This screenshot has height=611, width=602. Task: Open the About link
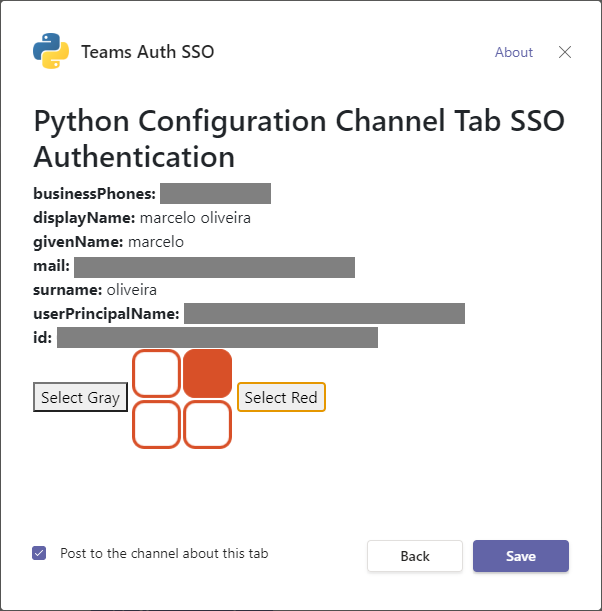[x=514, y=52]
